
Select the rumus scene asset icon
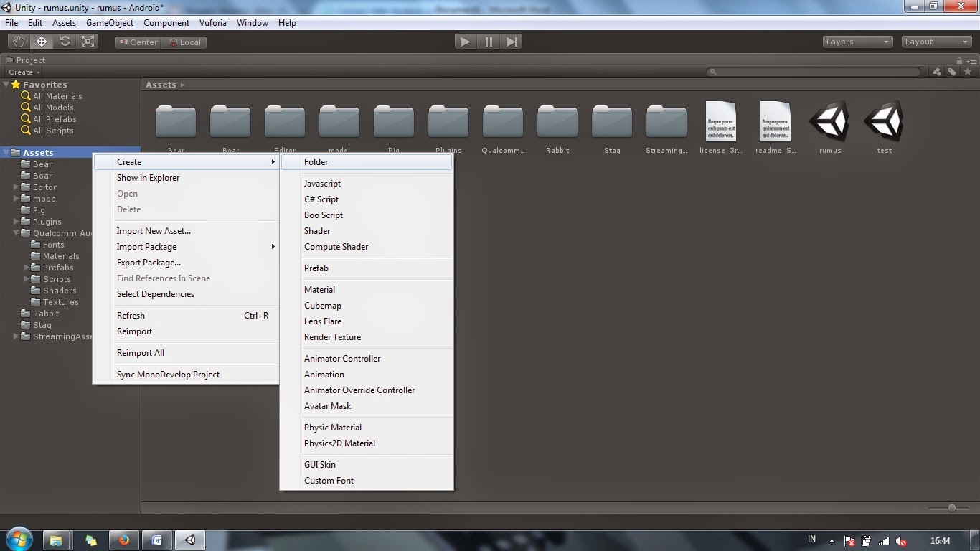[x=830, y=121]
